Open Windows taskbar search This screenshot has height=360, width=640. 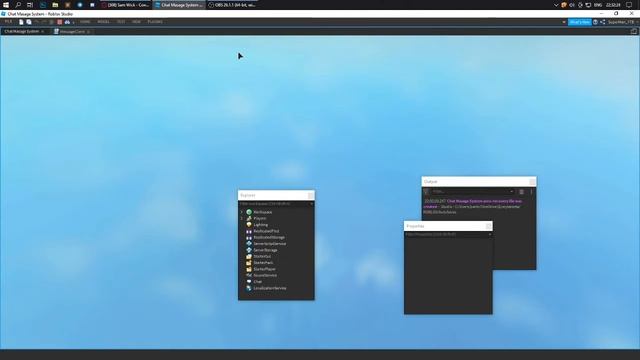(18, 5)
